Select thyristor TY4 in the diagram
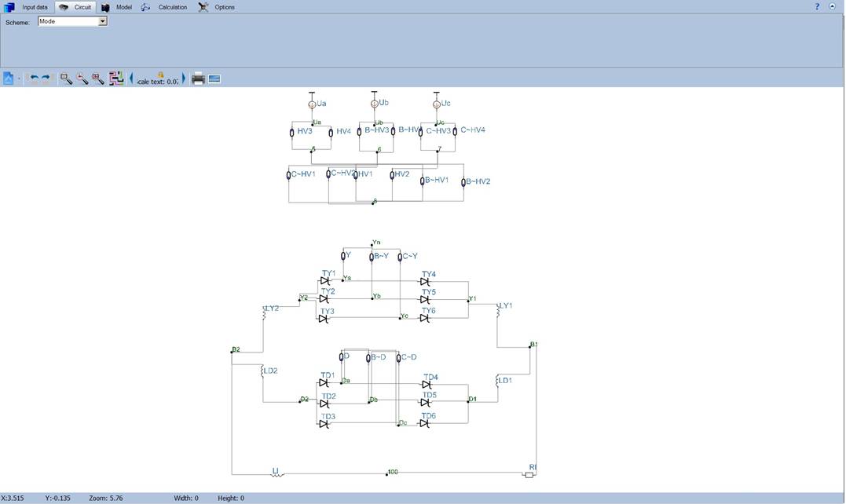Viewport: 846px width, 504px height. 425,281
